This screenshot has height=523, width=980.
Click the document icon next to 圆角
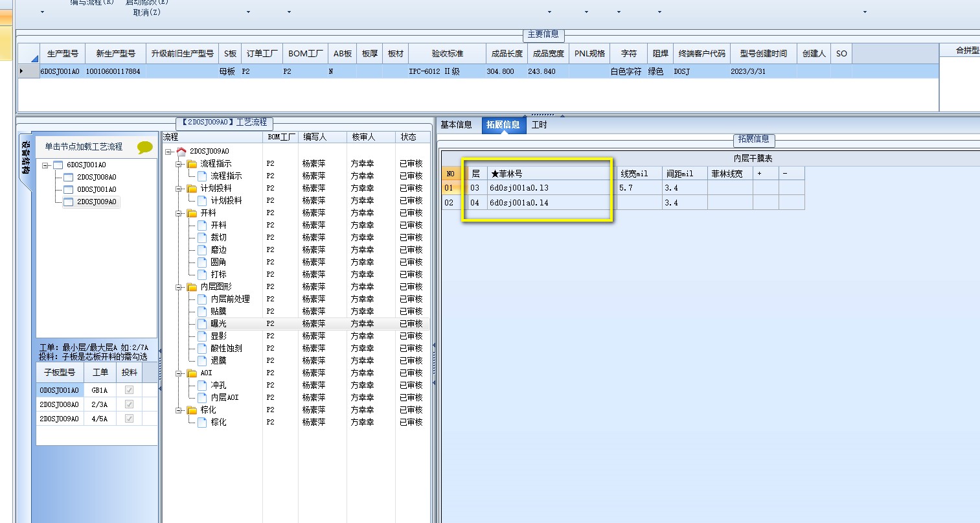pos(202,262)
